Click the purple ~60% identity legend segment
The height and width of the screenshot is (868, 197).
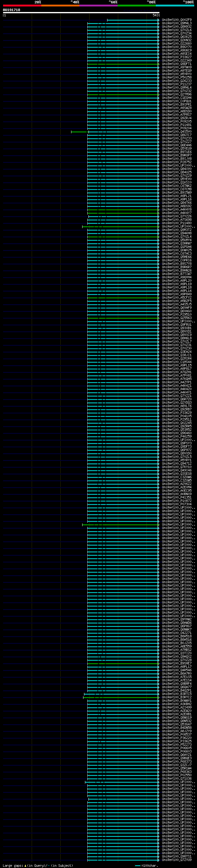[99, 6]
